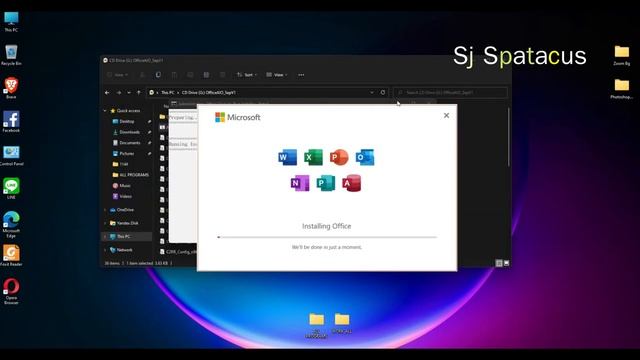The image size is (640, 360).
Task: Go up one folder level
Action: pyautogui.click(x=139, y=93)
